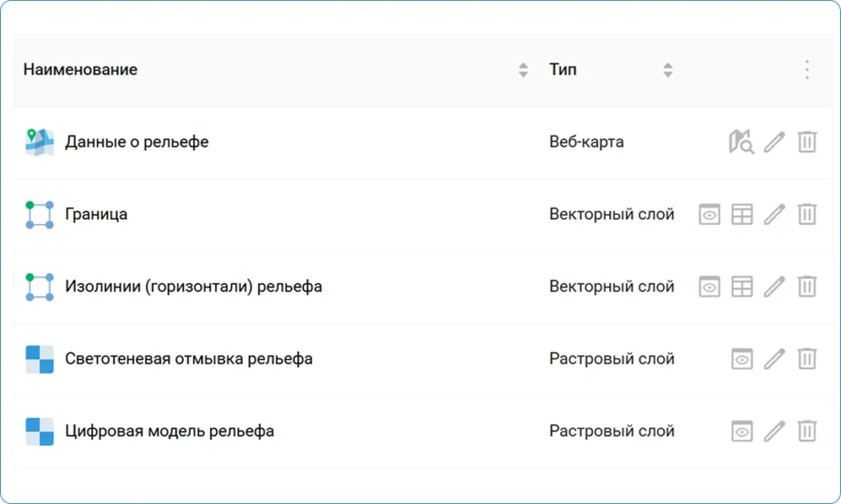841x504 pixels.
Task: Edit the Светотеневая отмывка рельефа layer
Action: click(774, 359)
